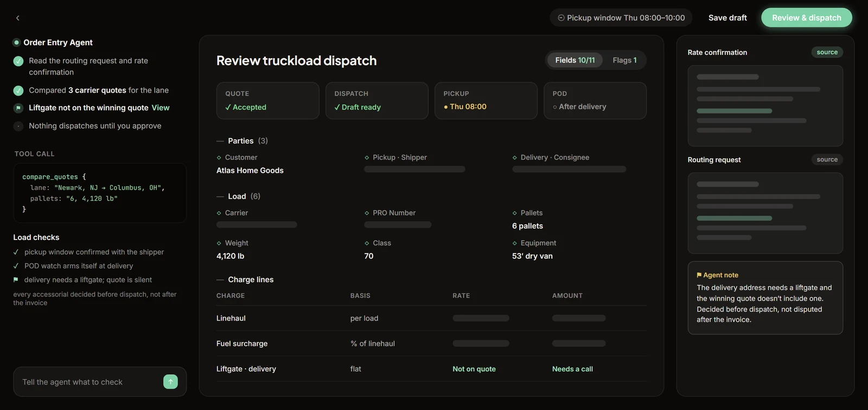Open the Pickup Thu 08:00 status card
Image resolution: width=868 pixels, height=410 pixels.
pyautogui.click(x=486, y=100)
